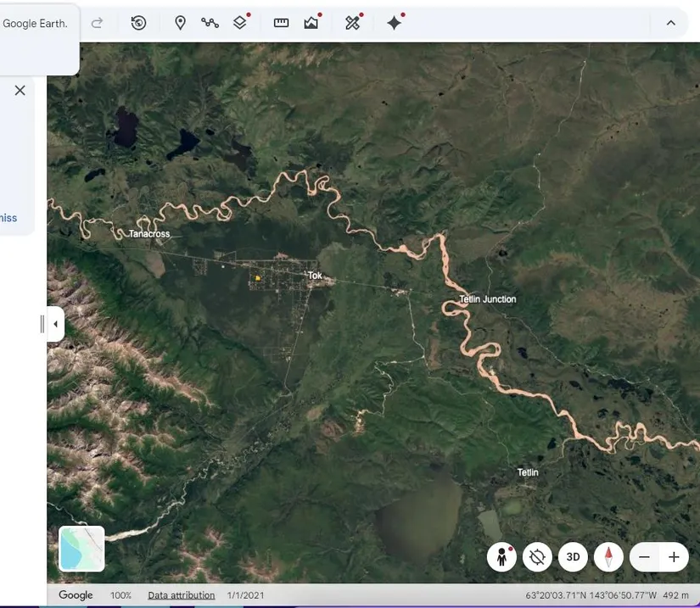
Task: Toggle Street View pegman
Action: click(x=501, y=557)
